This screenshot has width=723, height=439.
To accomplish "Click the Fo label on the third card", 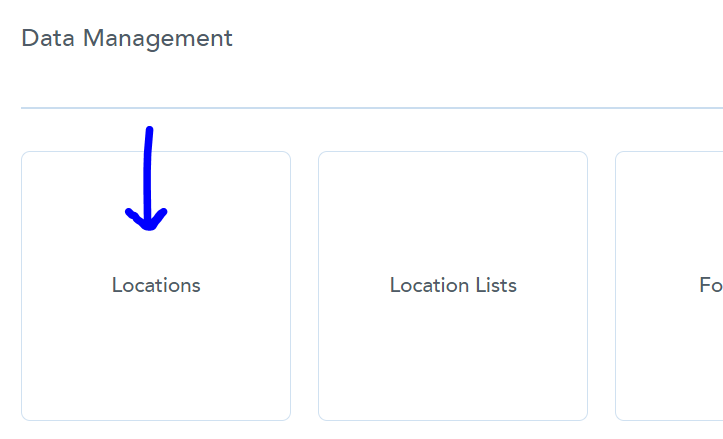I will 711,285.
